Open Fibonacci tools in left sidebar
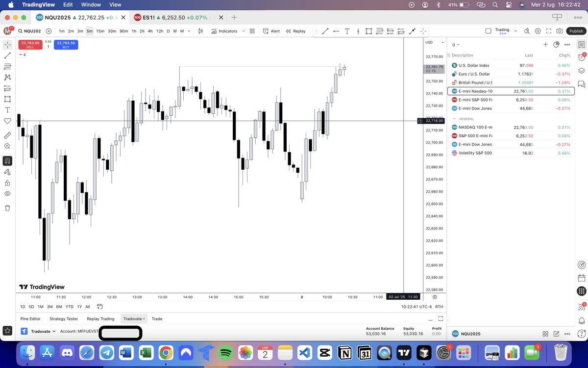Screen dimensions: 588x368 point(7,66)
